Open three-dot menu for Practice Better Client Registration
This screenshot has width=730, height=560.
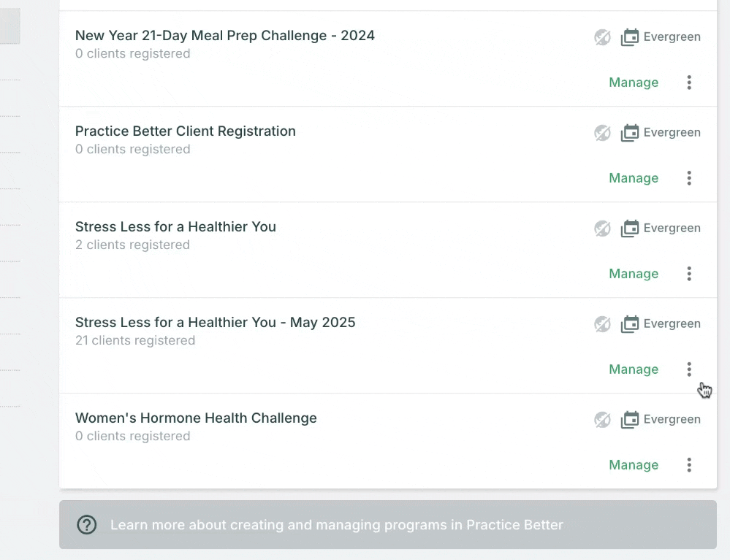coord(689,178)
